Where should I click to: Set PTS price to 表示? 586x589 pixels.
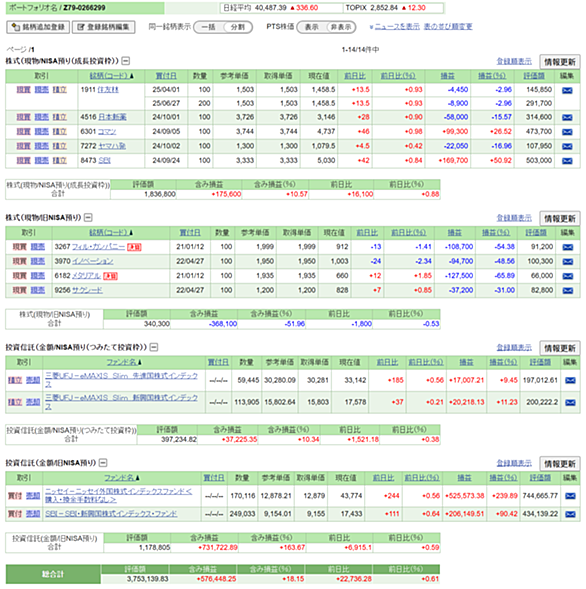click(x=311, y=27)
